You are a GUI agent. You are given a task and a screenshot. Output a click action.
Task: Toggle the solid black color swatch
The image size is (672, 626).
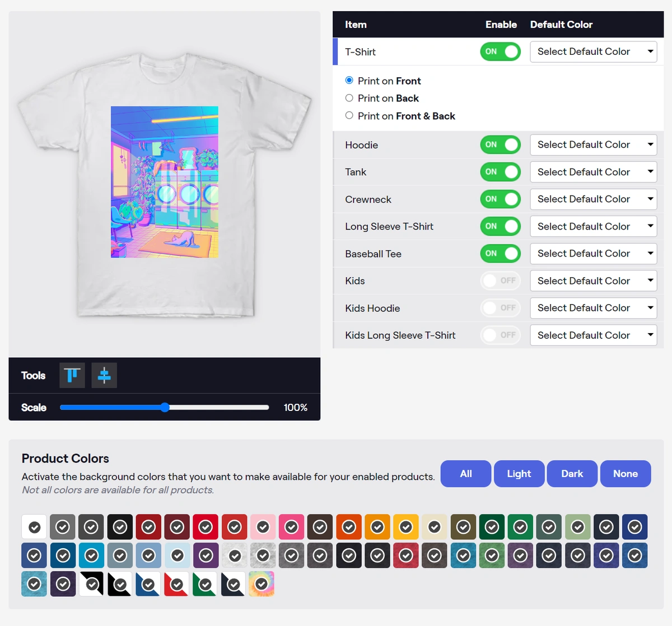pyautogui.click(x=120, y=527)
